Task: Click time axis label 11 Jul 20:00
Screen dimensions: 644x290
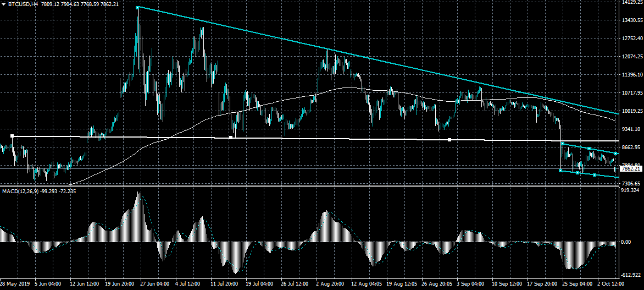Action: coord(224,284)
